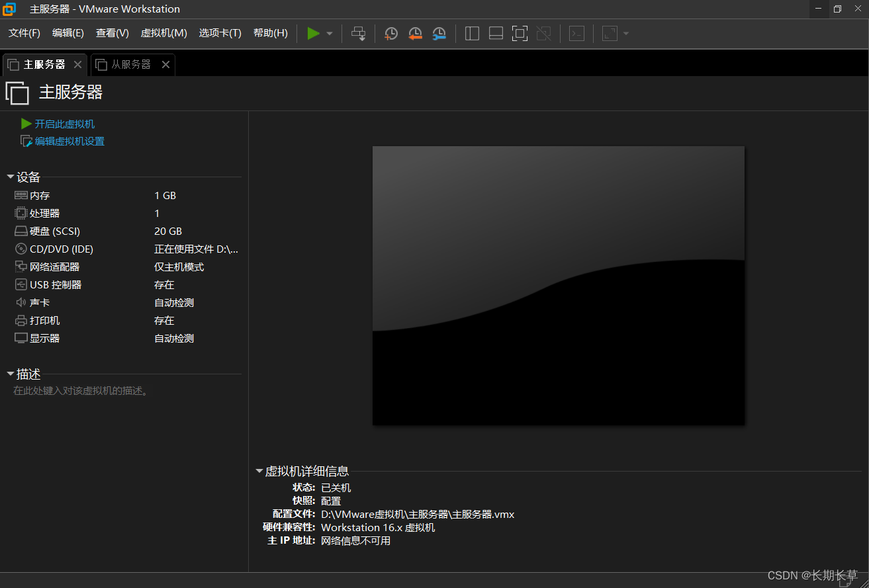Click the network adapter icon
This screenshot has height=588, width=869.
(21, 267)
